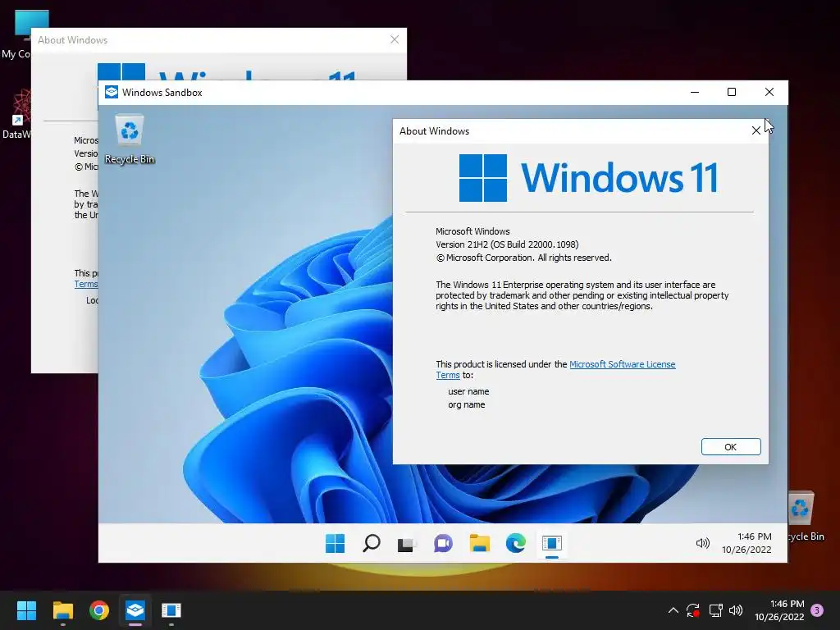This screenshot has height=630, width=840.
Task: Open host File Explorer from the taskbar
Action: (x=62, y=610)
